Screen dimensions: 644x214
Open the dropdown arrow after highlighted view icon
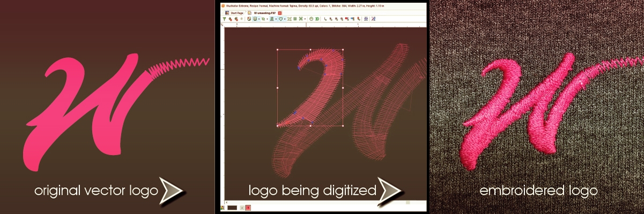[259, 19]
